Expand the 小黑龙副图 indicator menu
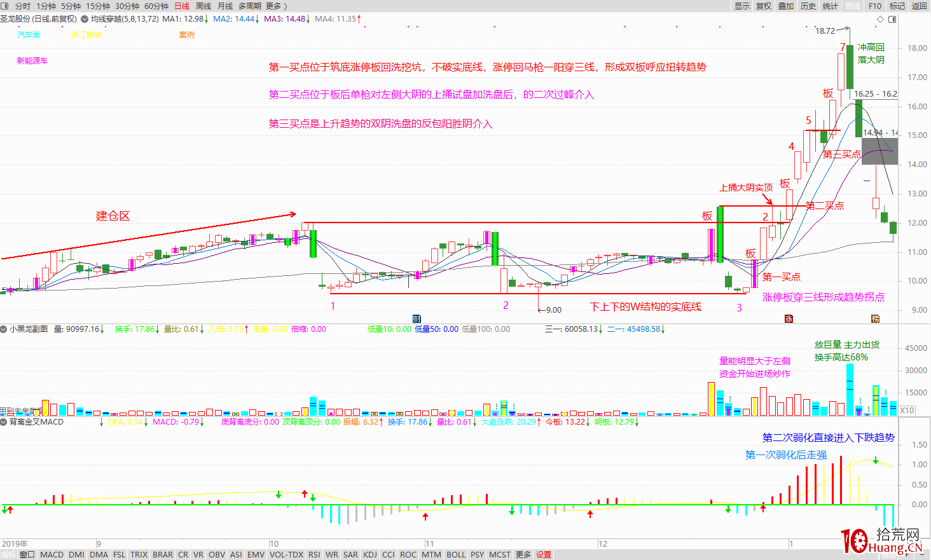931x560 pixels. [x=4, y=329]
